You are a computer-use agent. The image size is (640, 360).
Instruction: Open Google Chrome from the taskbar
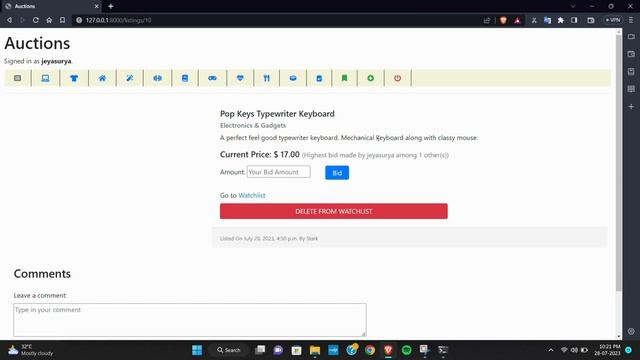pyautogui.click(x=370, y=350)
